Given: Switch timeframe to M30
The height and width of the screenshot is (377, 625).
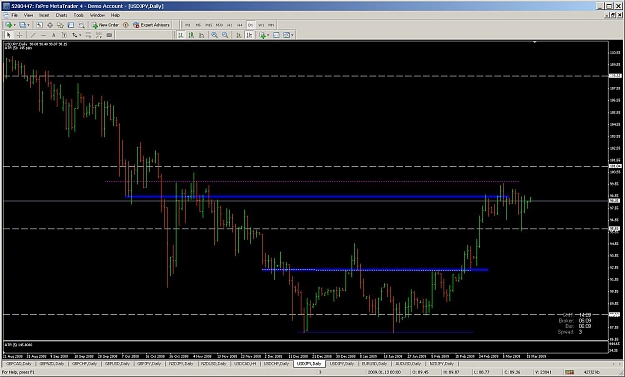Looking at the screenshot, I should click(219, 25).
